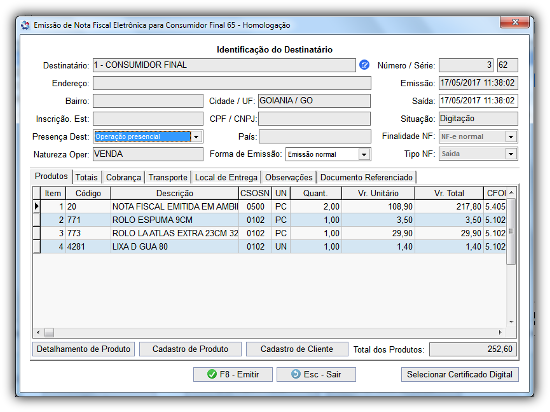Select the Observações tab

pos(289,177)
